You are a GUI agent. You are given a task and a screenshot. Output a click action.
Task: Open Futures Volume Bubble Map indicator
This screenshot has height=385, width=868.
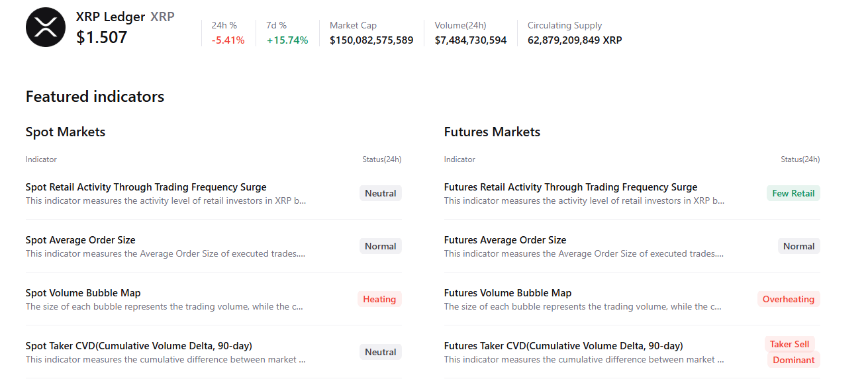tap(508, 293)
